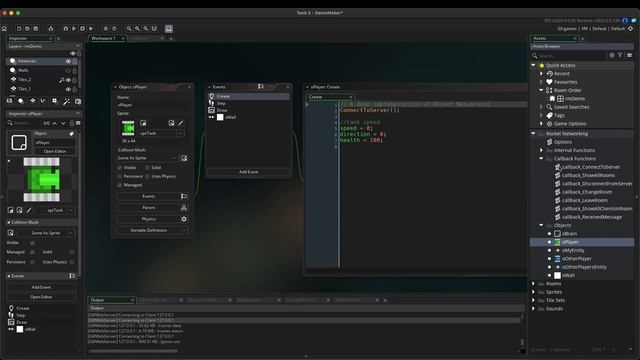Expand the Recent folder arrow
The width and height of the screenshot is (640, 360).
click(541, 73)
